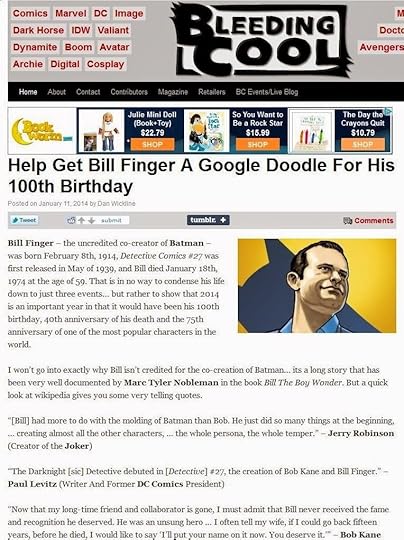Click the Reddit alien icon
This screenshot has height=540, width=404.
click(x=71, y=220)
